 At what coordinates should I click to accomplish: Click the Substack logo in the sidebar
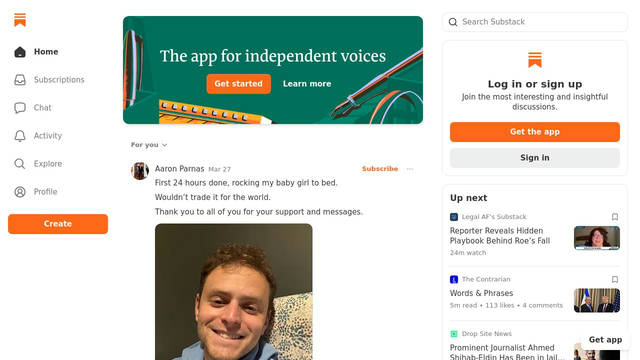click(x=20, y=20)
